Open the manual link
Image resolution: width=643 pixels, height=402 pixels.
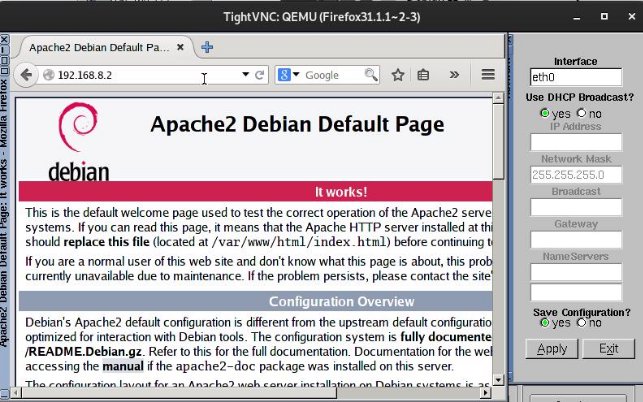[123, 366]
